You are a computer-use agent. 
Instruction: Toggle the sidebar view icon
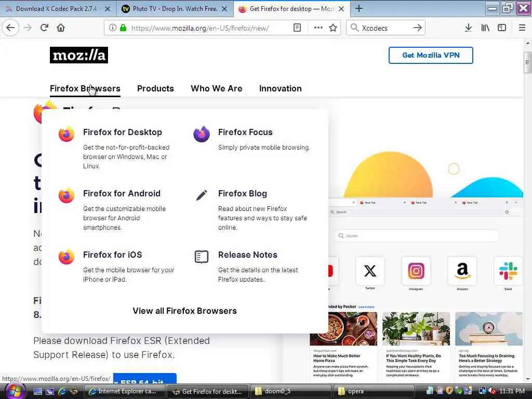point(502,28)
